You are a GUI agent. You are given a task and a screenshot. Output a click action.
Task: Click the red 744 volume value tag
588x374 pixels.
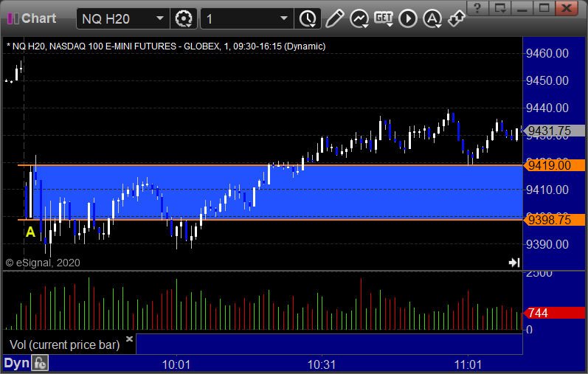tap(553, 313)
